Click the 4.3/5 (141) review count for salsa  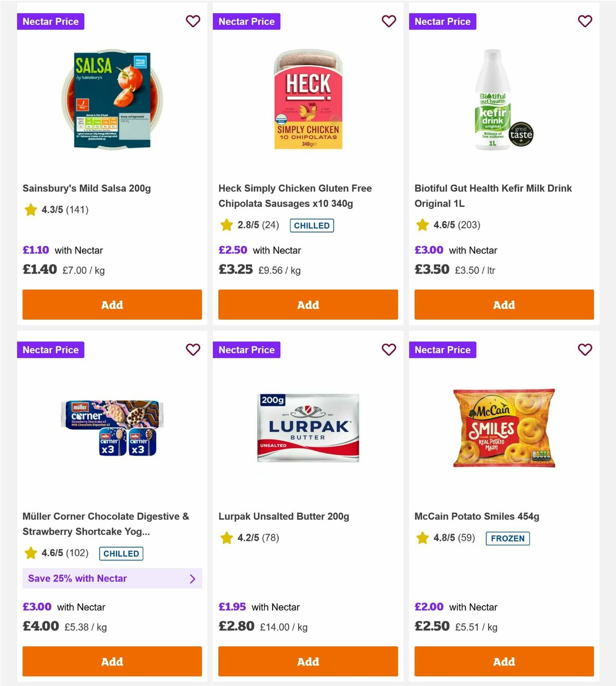[x=64, y=210]
